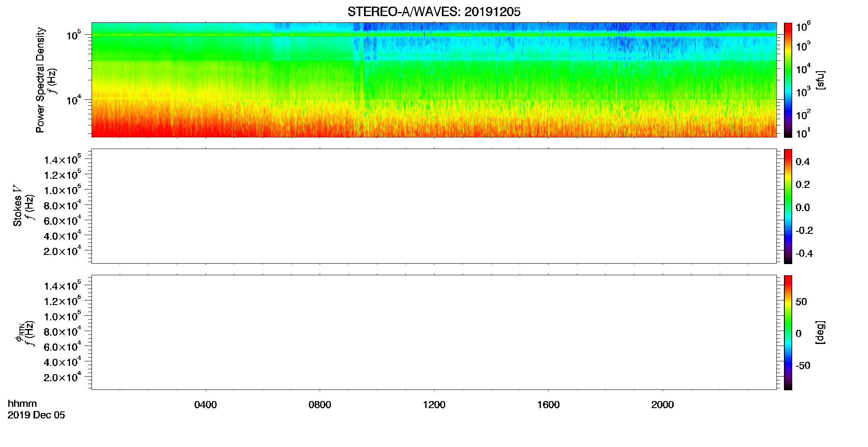The image size is (868, 447).
Task: Click the 1.4×10⁵ tick in Stokes V panel
Action: [x=63, y=159]
